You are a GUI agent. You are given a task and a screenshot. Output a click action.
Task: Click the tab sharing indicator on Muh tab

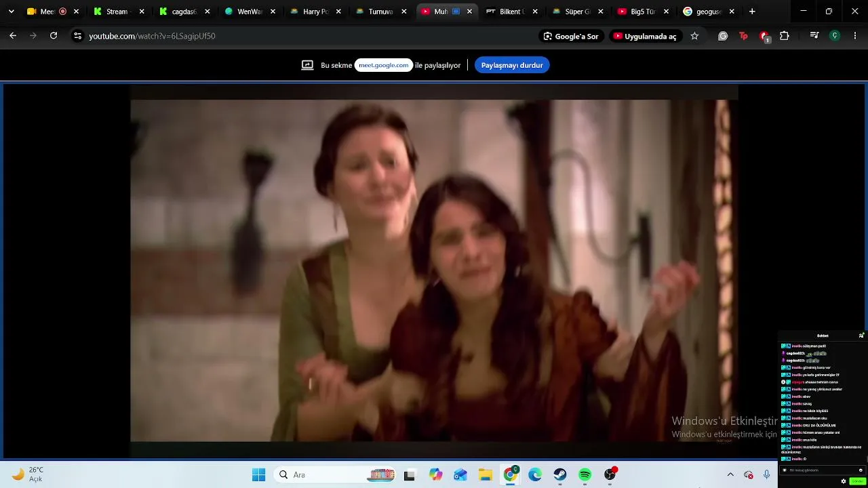point(456,12)
